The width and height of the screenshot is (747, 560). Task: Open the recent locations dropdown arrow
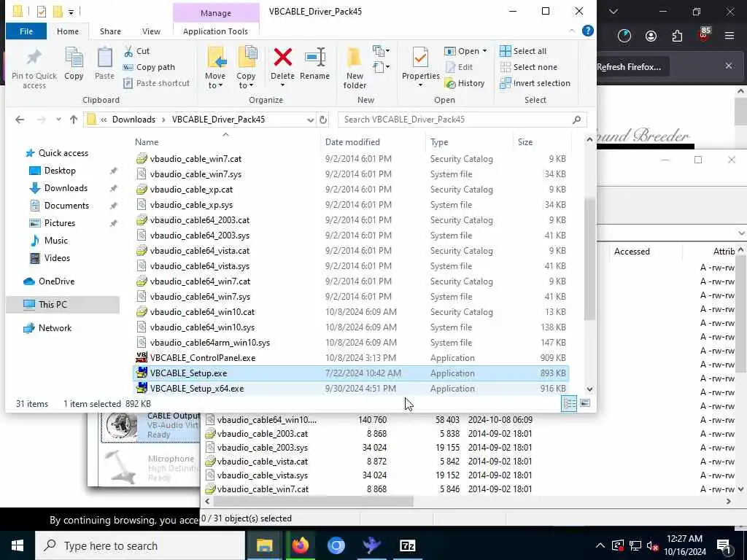tap(58, 120)
